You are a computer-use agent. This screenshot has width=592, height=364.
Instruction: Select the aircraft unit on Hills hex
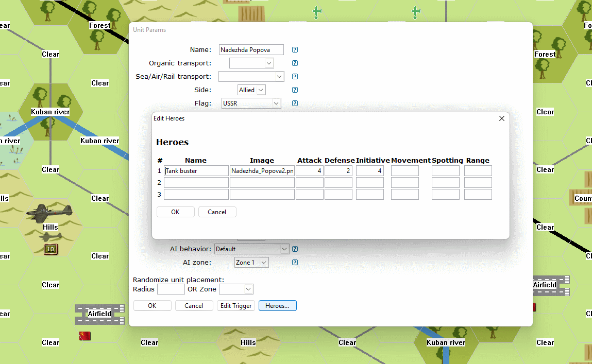pyautogui.click(x=49, y=211)
